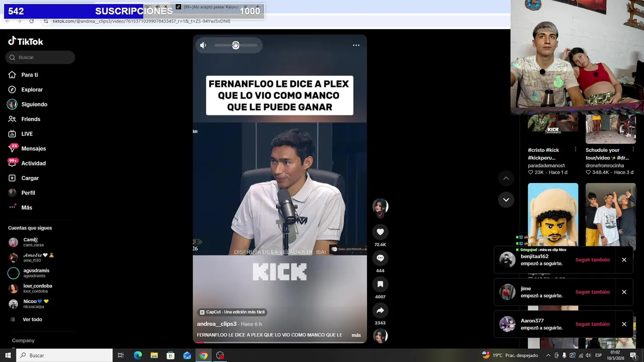Open Microsoft Store from taskbar

[x=171, y=355]
